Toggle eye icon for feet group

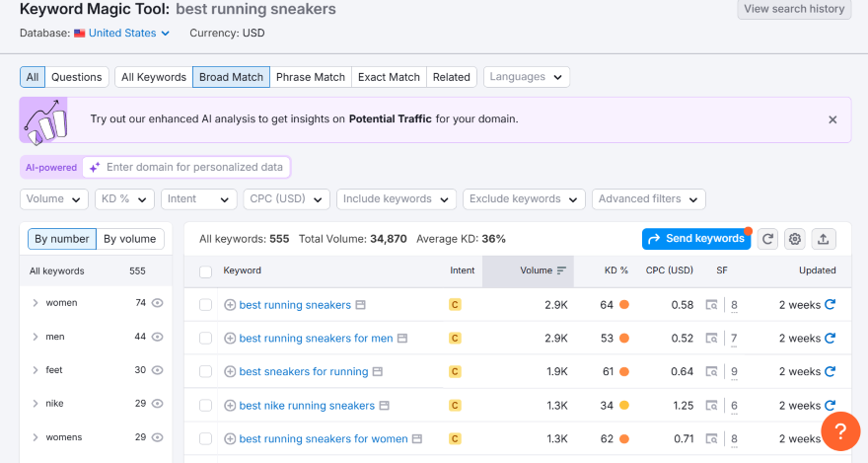[157, 370]
